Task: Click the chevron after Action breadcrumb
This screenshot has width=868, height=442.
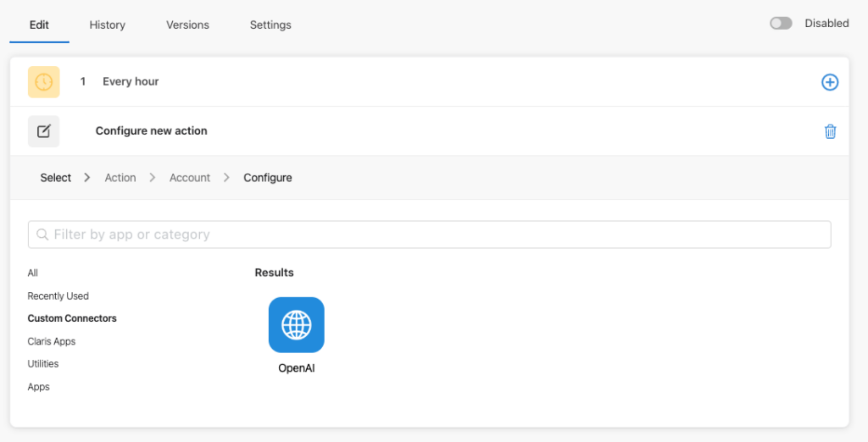Action: tap(153, 178)
